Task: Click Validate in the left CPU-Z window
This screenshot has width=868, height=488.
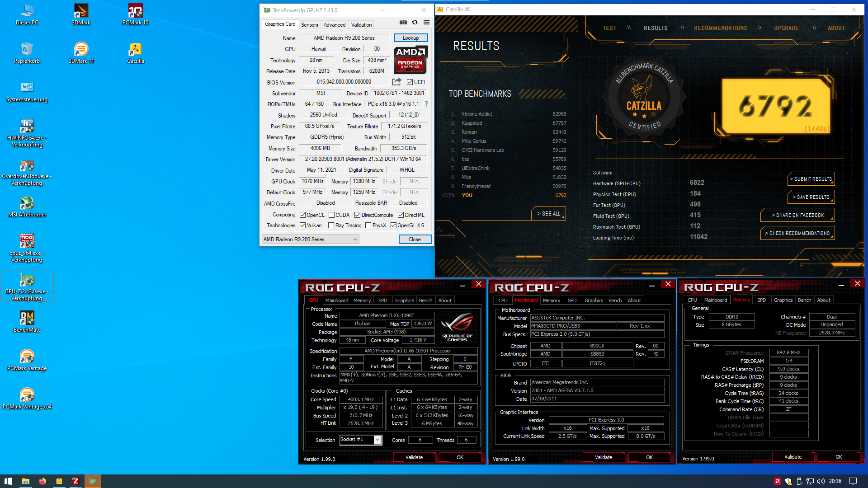Action: 414,457
